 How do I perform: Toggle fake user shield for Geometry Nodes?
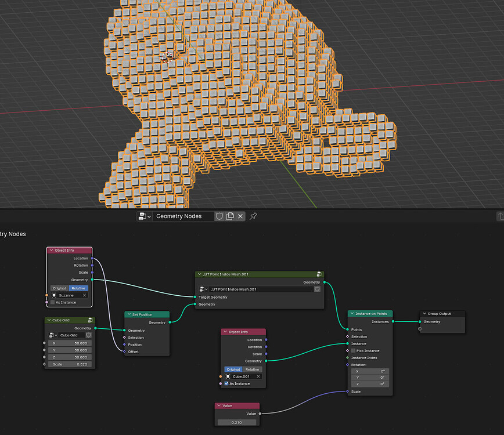point(219,216)
